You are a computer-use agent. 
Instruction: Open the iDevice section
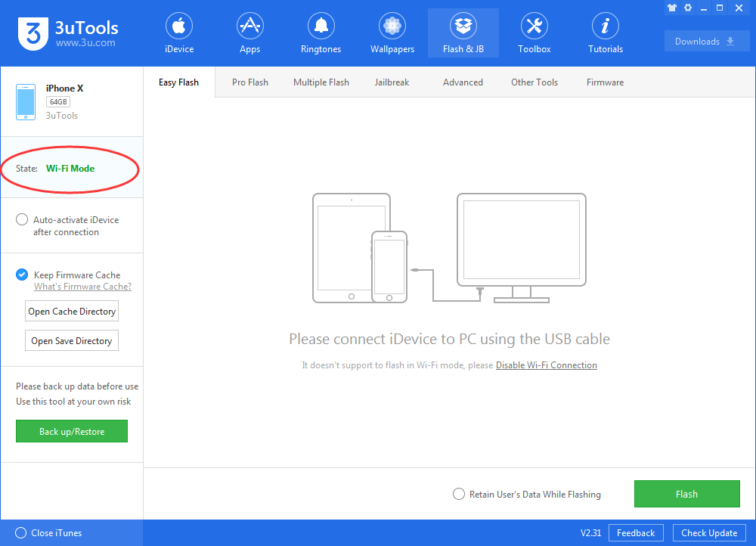179,33
